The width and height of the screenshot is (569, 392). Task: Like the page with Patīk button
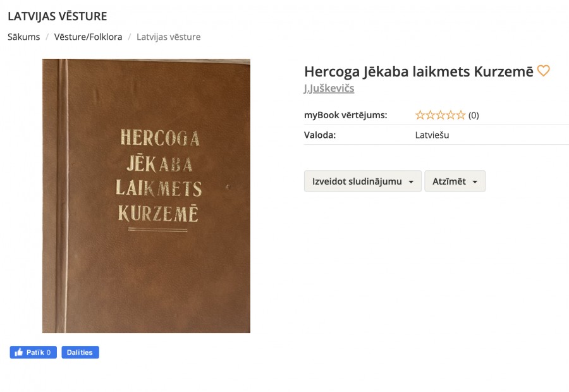pyautogui.click(x=34, y=352)
